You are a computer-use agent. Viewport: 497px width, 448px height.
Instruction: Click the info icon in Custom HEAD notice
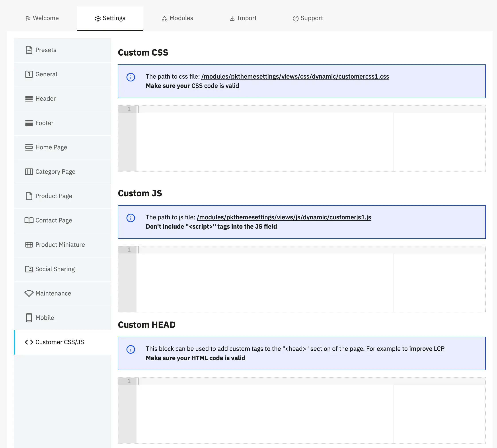coord(131,350)
